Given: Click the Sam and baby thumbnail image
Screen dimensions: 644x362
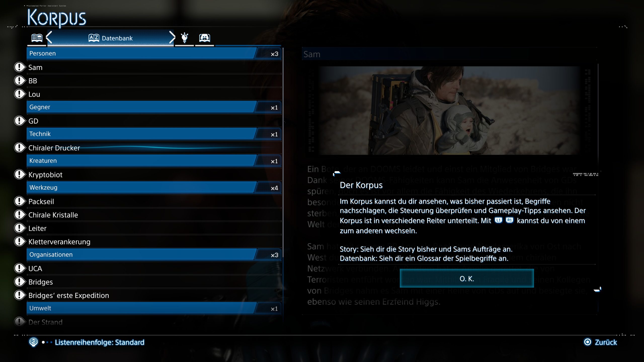Looking at the screenshot, I should [x=450, y=111].
